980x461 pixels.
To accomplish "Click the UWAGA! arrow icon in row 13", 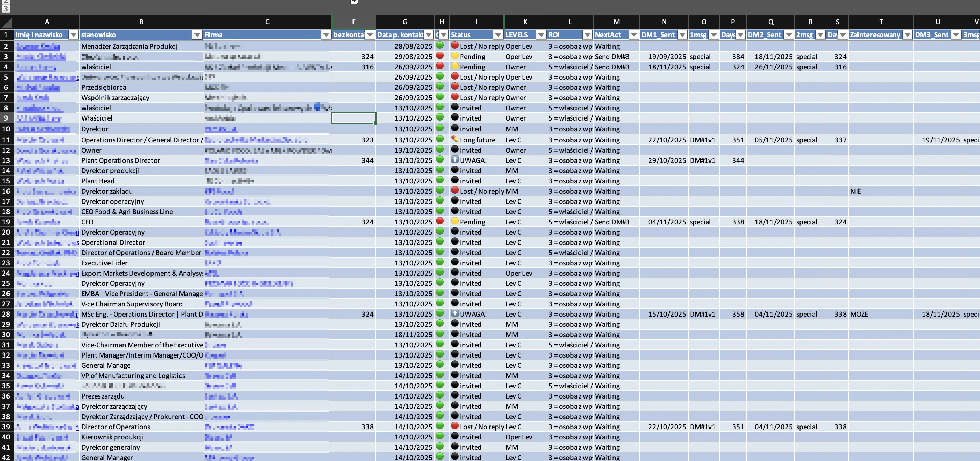I will click(455, 159).
